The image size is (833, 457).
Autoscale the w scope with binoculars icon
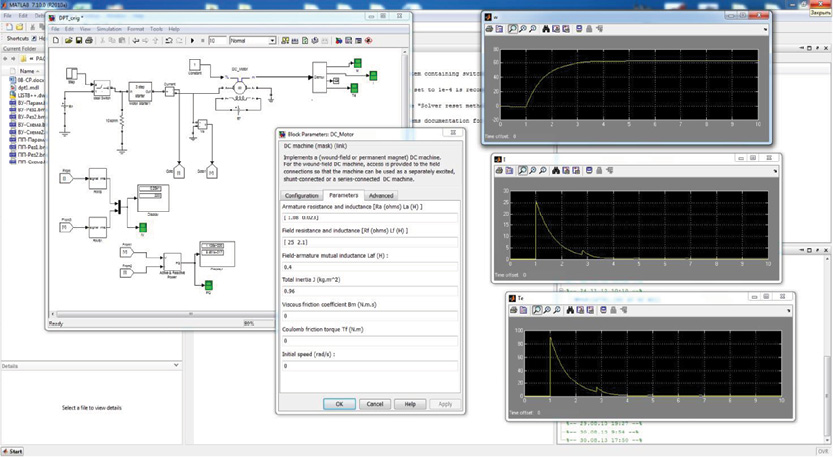(546, 29)
